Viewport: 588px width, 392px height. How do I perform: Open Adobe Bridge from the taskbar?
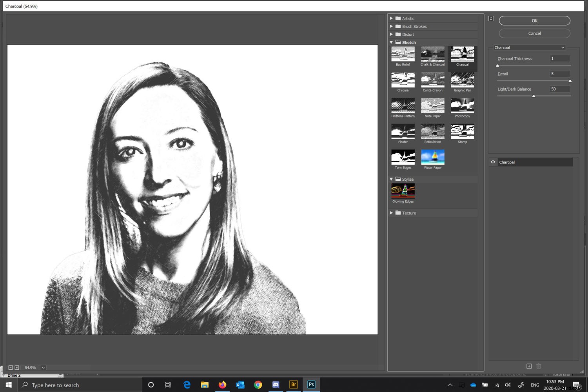click(293, 385)
